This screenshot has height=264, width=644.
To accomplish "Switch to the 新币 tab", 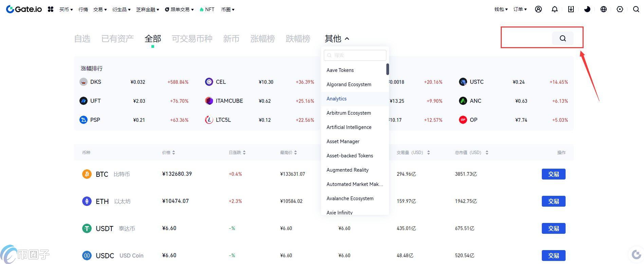I will click(231, 39).
